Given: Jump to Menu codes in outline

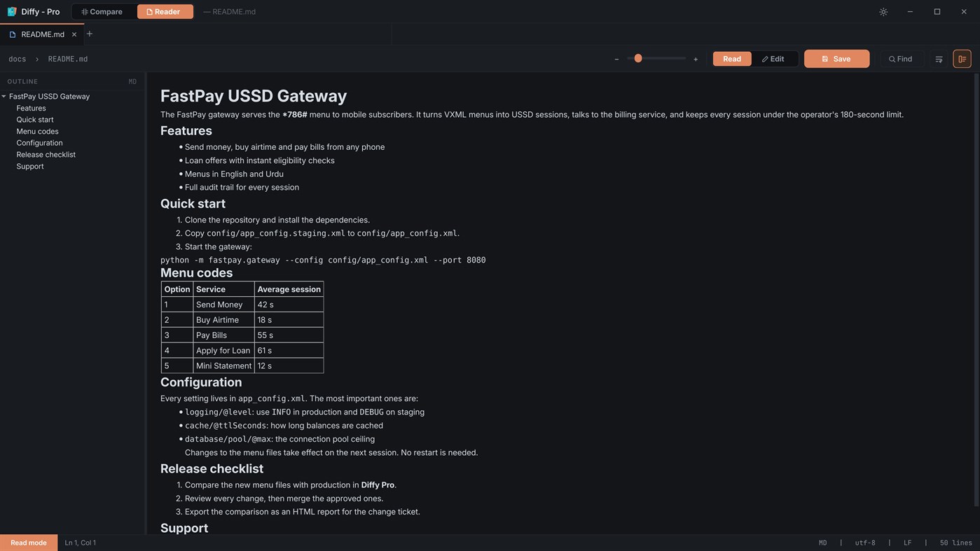Looking at the screenshot, I should tap(37, 131).
